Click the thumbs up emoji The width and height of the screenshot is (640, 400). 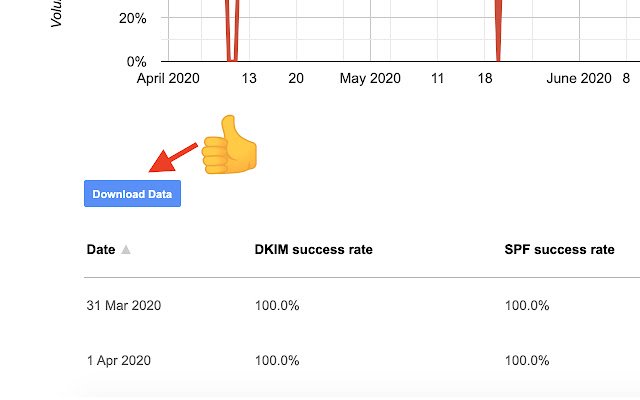(229, 144)
